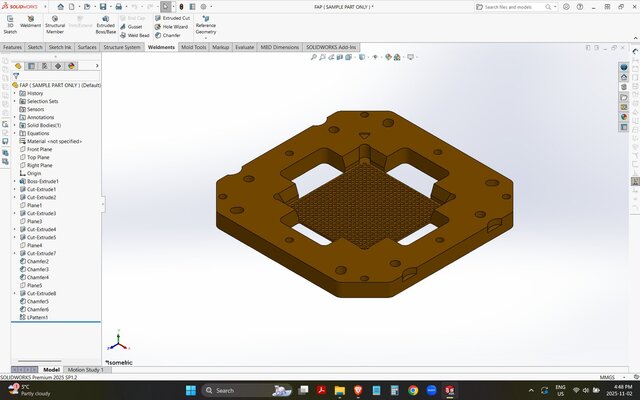640x400 pixels.
Task: Click the Extruded Boss/Base icon
Action: pyautogui.click(x=105, y=23)
